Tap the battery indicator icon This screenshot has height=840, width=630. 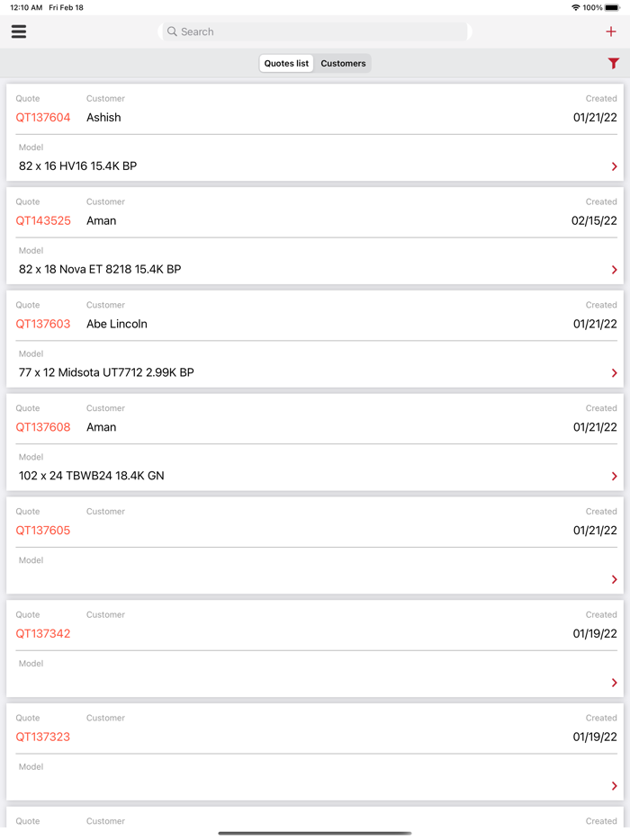click(612, 7)
